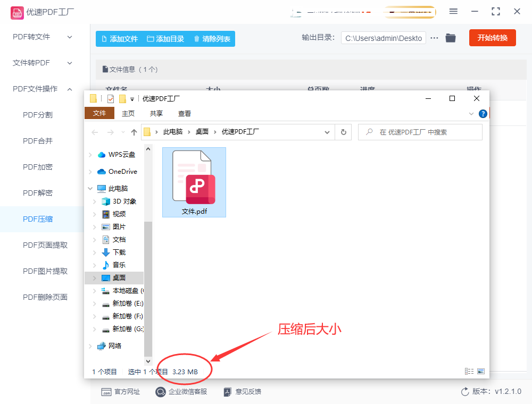The width and height of the screenshot is (532, 404).
Task: Click navigation pane scrollbar up arrow
Action: 148,149
